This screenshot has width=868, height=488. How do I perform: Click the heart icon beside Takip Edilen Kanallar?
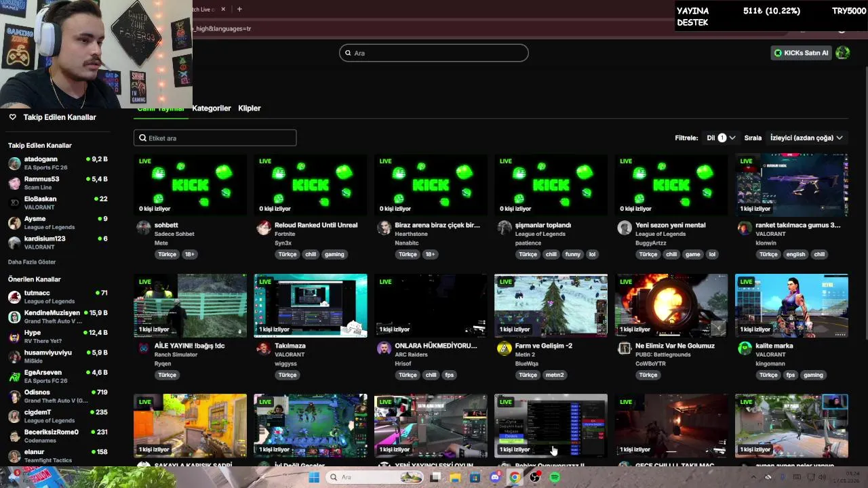(x=12, y=117)
